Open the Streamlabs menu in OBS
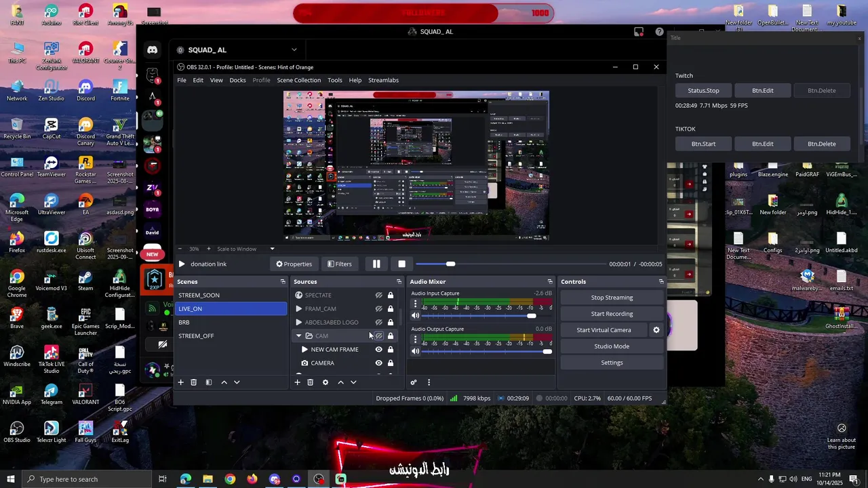Screen dimensions: 868x488 coord(383,80)
